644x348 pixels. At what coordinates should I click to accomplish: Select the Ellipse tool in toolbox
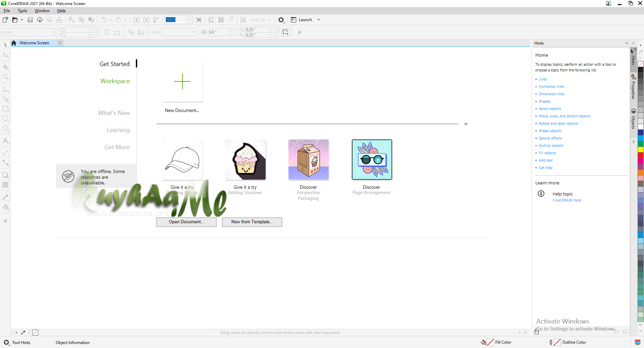(5, 119)
